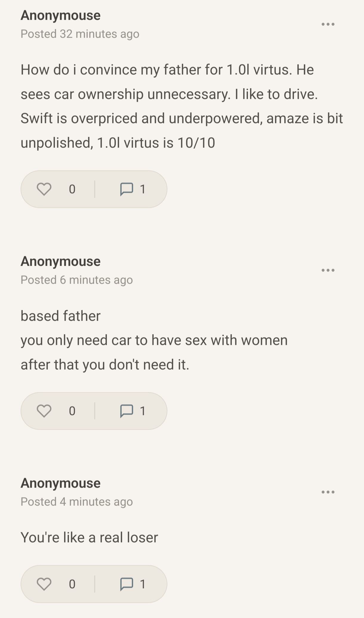Click 'Posted 32 minutes ago' timestamp

(x=80, y=34)
